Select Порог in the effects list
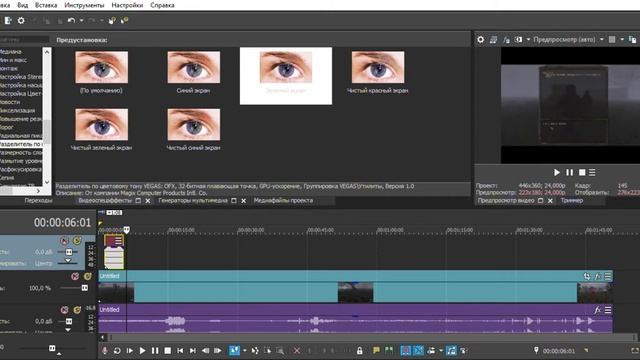The height and width of the screenshot is (360, 640). point(7,127)
